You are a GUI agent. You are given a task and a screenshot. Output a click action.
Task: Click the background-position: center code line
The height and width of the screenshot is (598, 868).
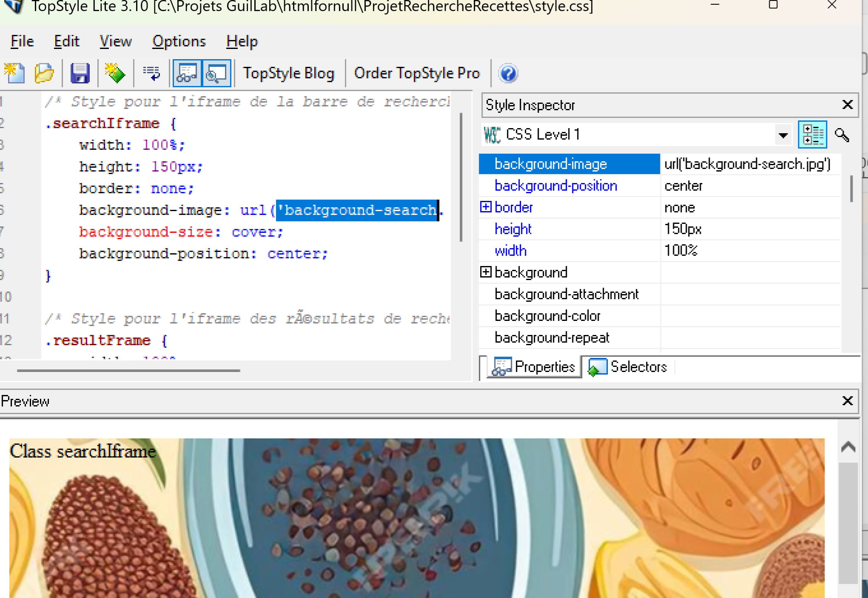(203, 254)
